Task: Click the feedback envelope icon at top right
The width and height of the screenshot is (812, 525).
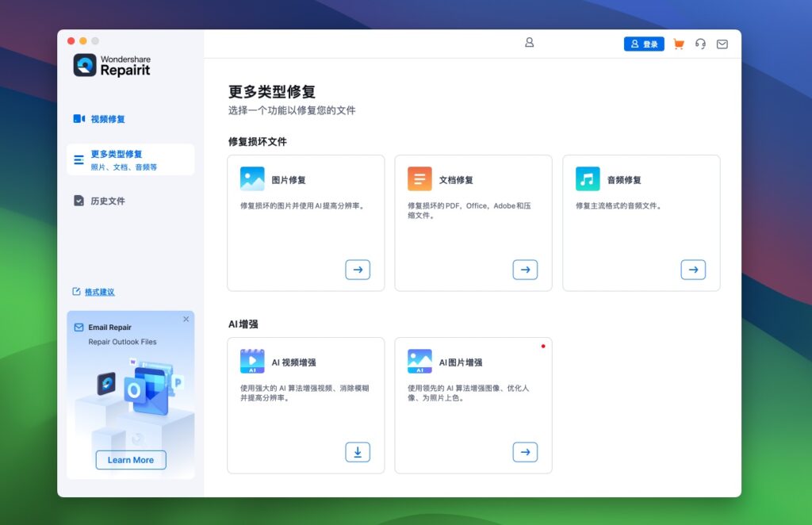Action: click(x=722, y=44)
